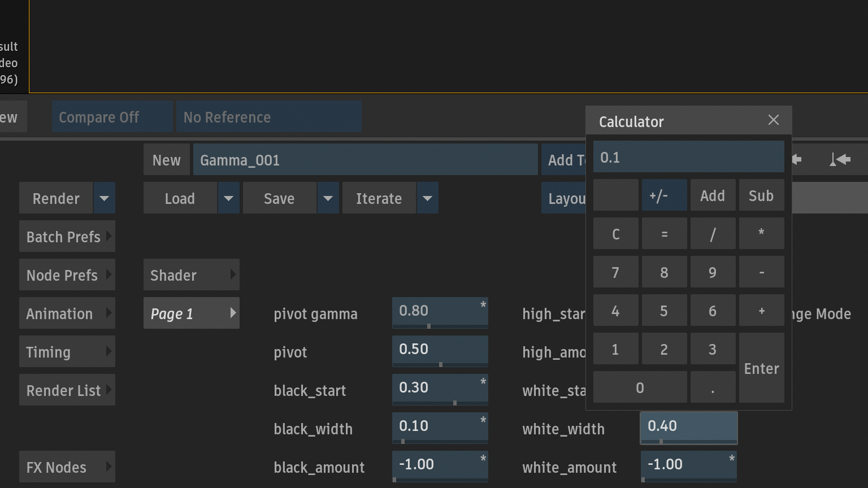Expand the Timing menu
Image resolution: width=868 pixels, height=488 pixels.
click(x=67, y=352)
